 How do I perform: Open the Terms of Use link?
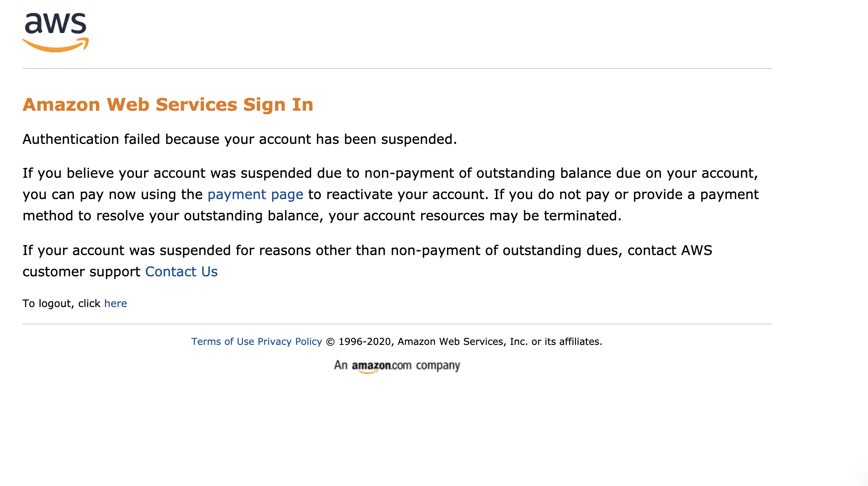(222, 342)
